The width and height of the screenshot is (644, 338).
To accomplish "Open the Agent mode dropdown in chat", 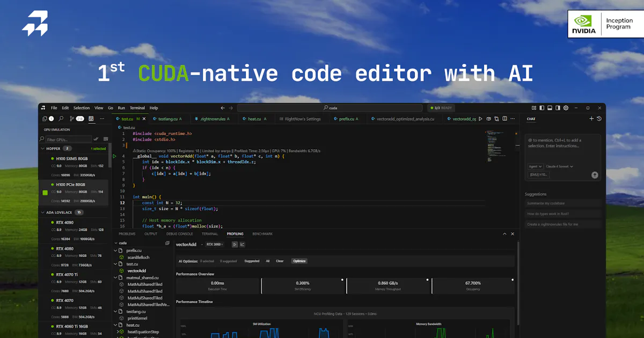I will [536, 166].
